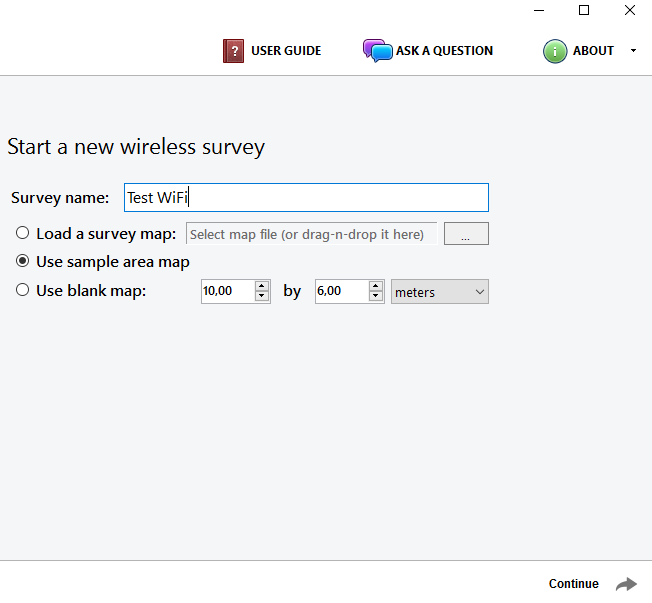Select the Use blank map option

(x=22, y=290)
